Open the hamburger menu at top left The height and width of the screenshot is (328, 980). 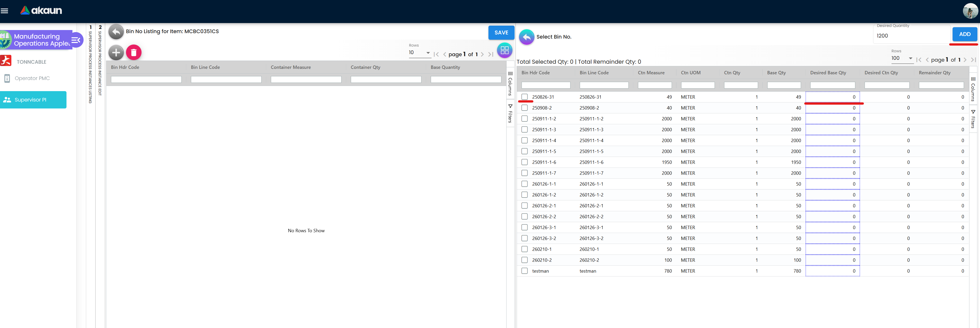pyautogui.click(x=5, y=10)
